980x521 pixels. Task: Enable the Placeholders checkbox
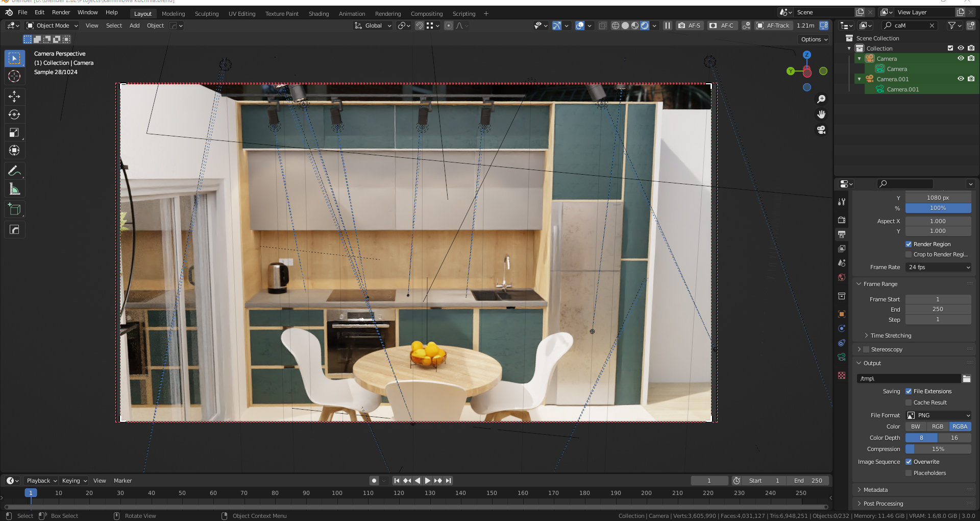[x=909, y=473]
